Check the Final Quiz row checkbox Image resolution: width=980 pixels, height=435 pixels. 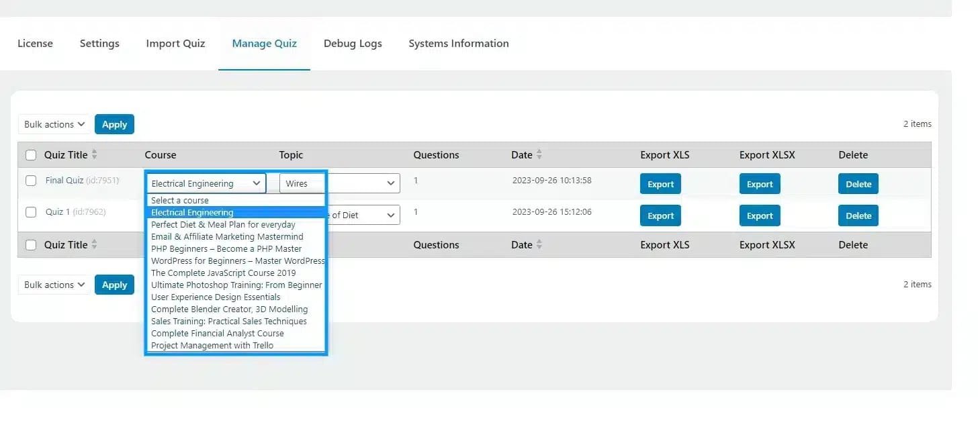(x=31, y=181)
